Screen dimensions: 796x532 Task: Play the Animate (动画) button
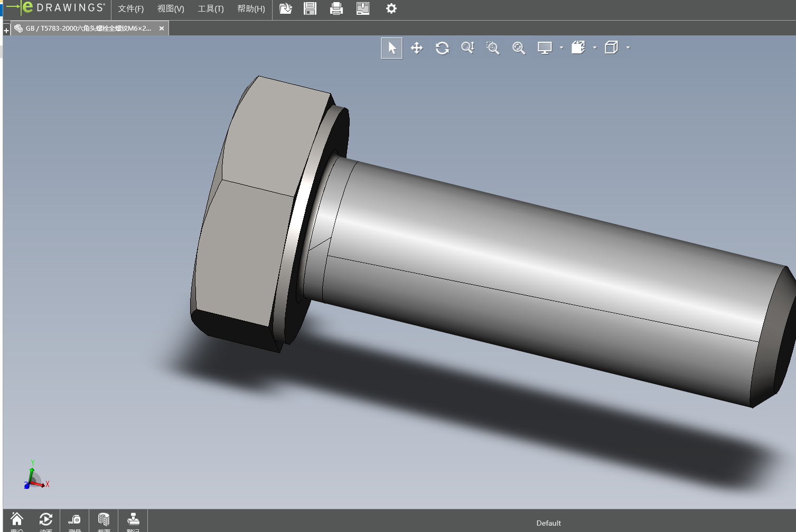pos(46,521)
